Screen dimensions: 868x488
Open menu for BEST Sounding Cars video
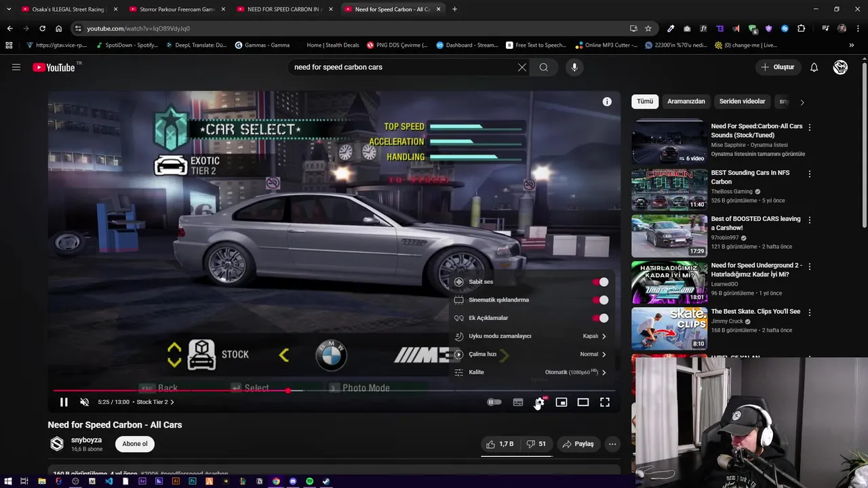click(809, 174)
